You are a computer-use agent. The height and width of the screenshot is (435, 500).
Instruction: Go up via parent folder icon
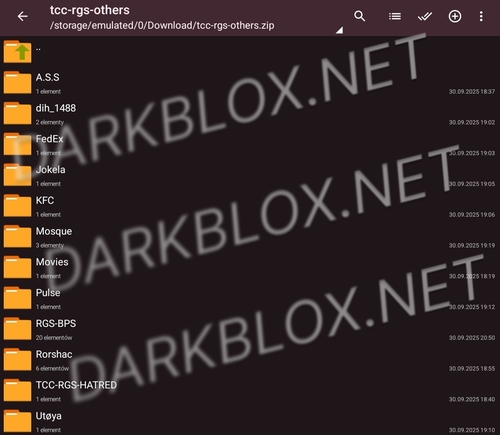(x=17, y=52)
